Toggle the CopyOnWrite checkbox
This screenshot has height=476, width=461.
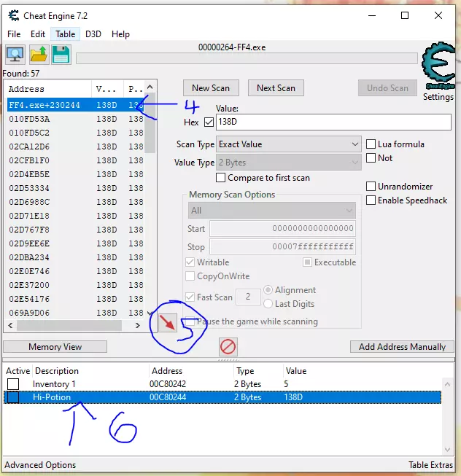click(x=190, y=276)
